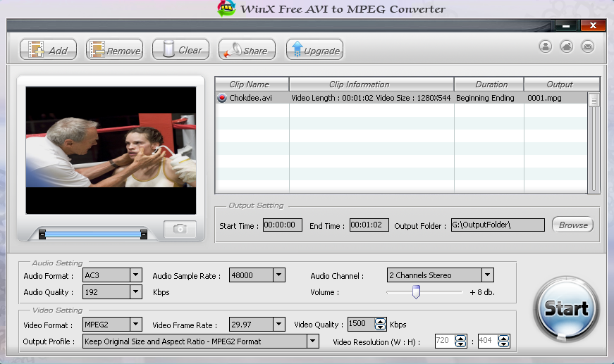Click the clip list scrollbar thumb

tap(594, 100)
